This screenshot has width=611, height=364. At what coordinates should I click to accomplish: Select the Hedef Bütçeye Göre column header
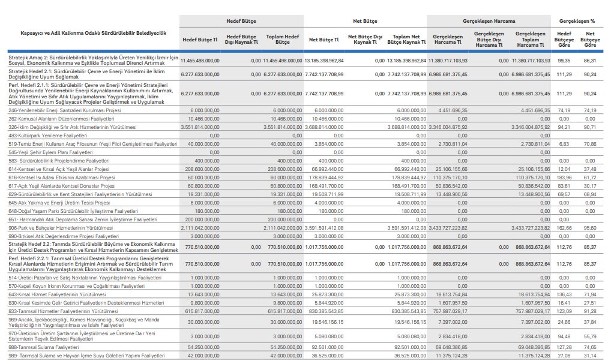564,40
